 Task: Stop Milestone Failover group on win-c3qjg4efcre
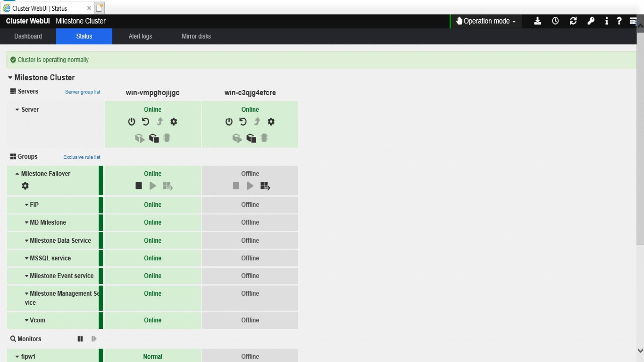236,186
